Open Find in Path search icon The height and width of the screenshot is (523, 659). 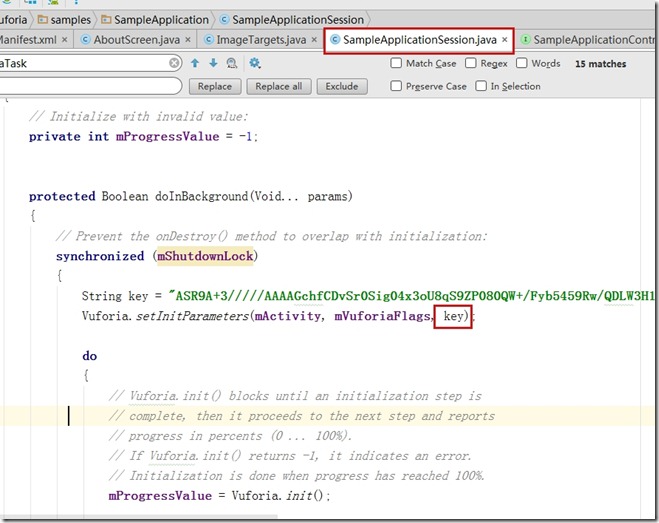(x=232, y=63)
